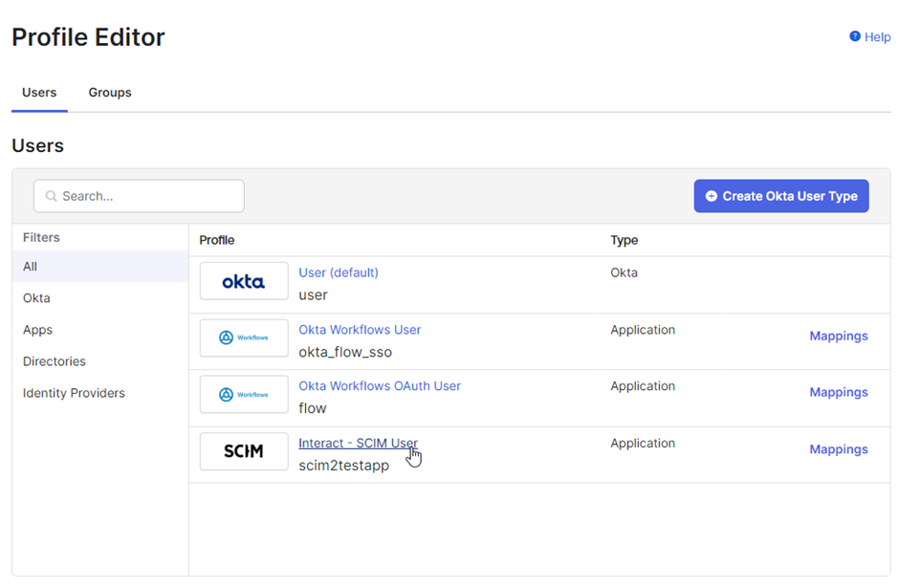This screenshot has width=899, height=588.
Task: Click the 'Okta' type cell
Action: [624, 272]
